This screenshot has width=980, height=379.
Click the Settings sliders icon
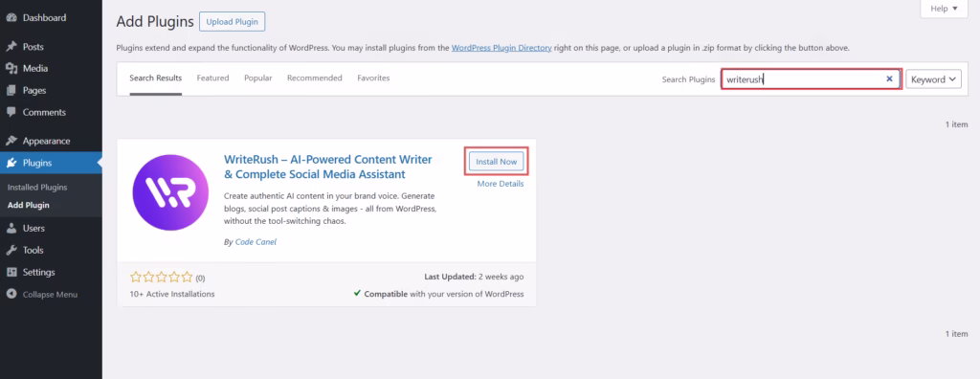coord(11,273)
